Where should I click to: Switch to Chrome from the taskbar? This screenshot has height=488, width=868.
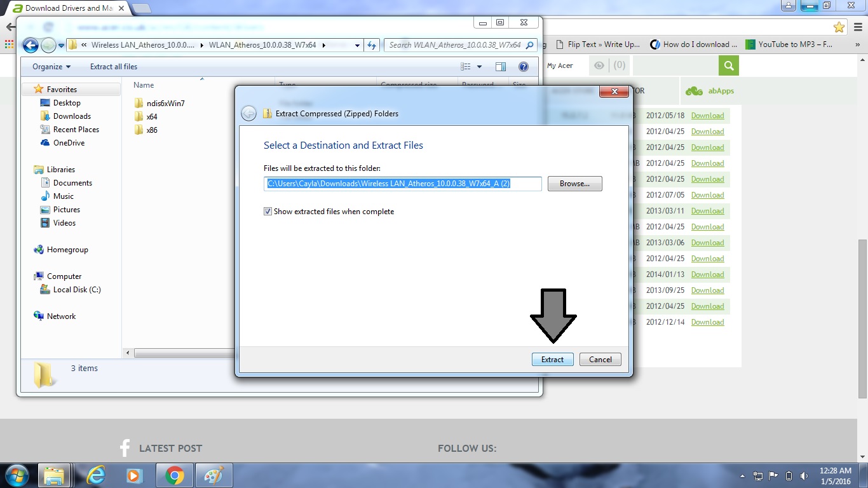click(174, 475)
